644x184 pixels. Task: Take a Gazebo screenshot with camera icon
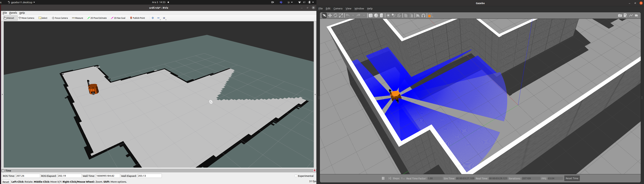[x=620, y=16]
